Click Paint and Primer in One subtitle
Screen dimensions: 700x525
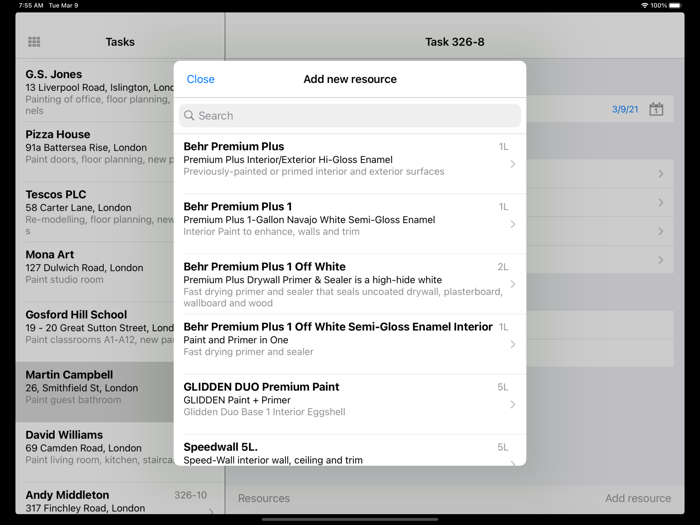(x=236, y=340)
